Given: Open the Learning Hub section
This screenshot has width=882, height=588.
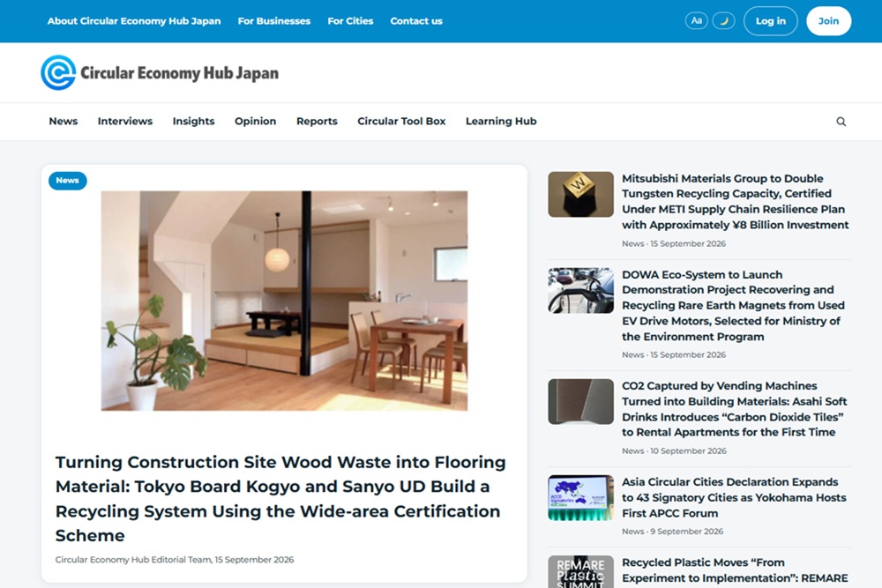Looking at the screenshot, I should (x=501, y=121).
